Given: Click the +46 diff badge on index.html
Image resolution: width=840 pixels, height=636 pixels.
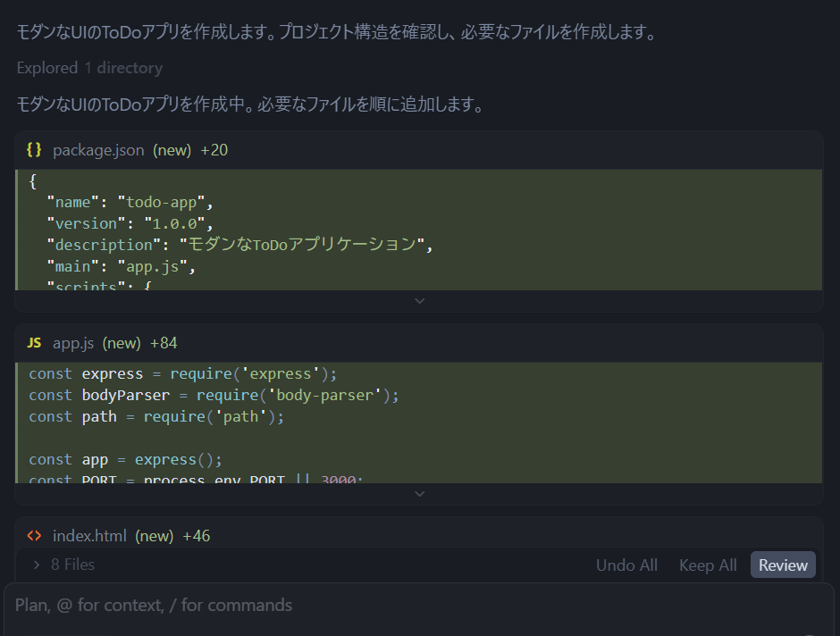Looking at the screenshot, I should tap(197, 536).
